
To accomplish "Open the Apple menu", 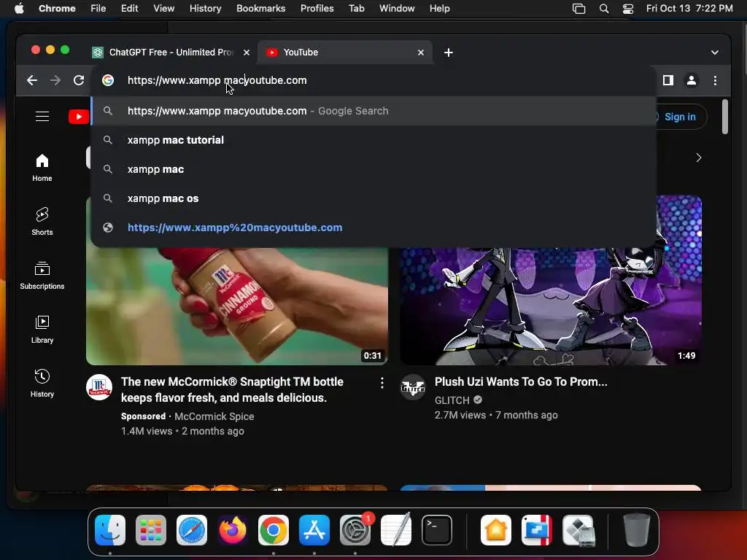I will coord(19,9).
